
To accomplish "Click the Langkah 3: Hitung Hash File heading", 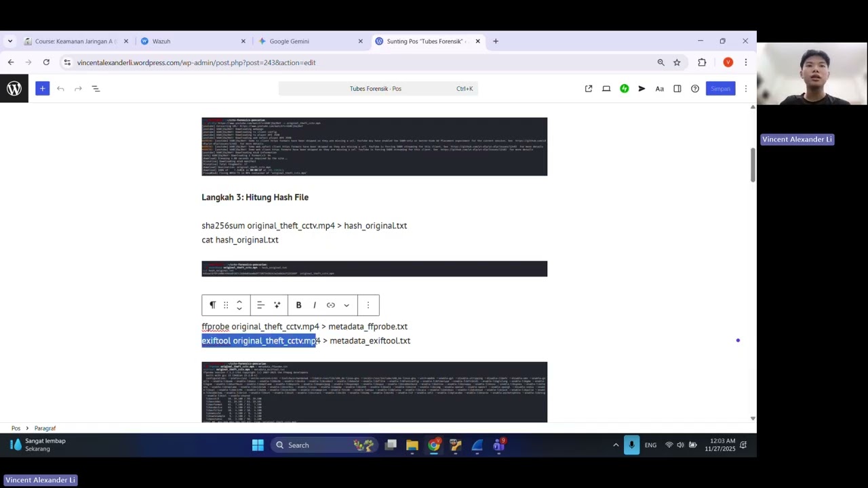I will (x=255, y=197).
